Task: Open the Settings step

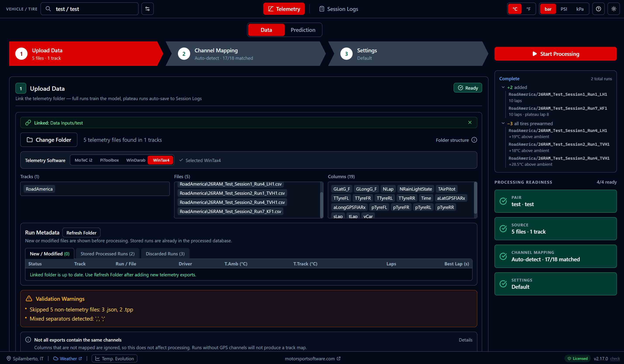Action: [x=408, y=54]
